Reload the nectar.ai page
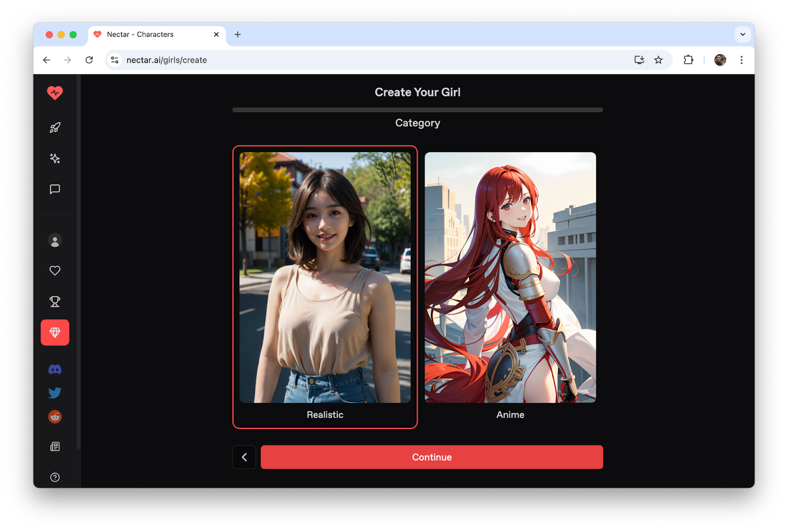 click(x=89, y=60)
